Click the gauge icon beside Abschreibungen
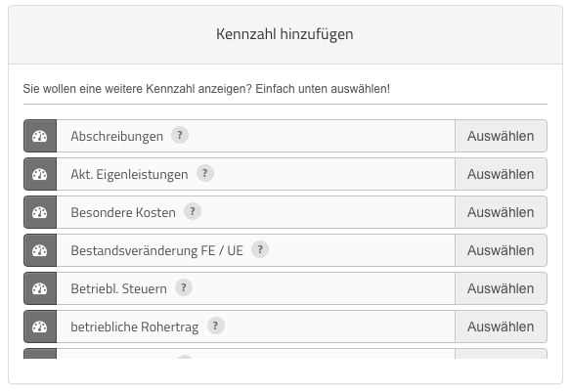The image size is (571, 392). click(x=40, y=136)
